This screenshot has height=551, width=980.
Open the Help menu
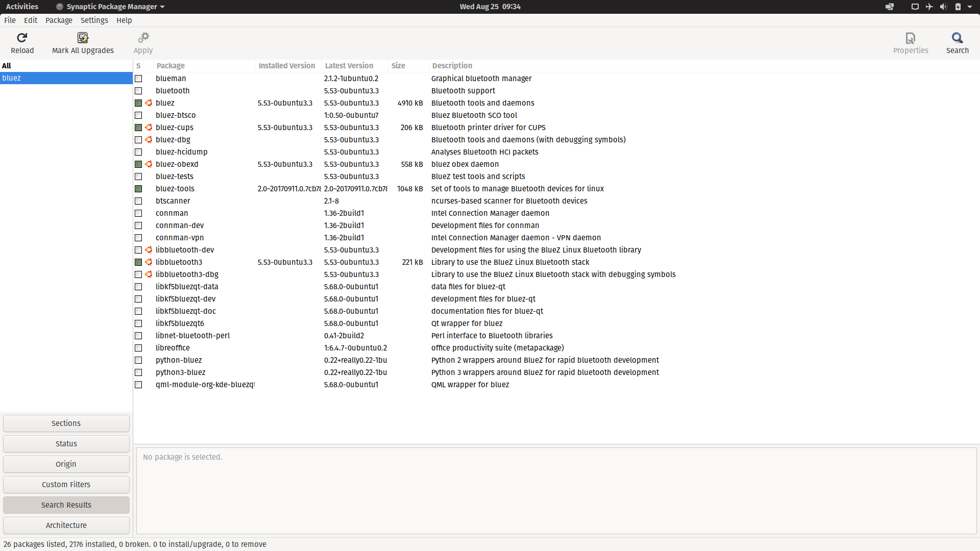[124, 20]
